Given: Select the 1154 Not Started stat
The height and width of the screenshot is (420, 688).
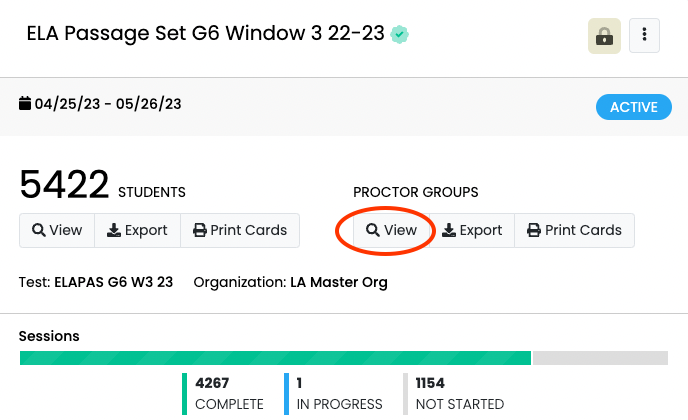Looking at the screenshot, I should pyautogui.click(x=459, y=393).
